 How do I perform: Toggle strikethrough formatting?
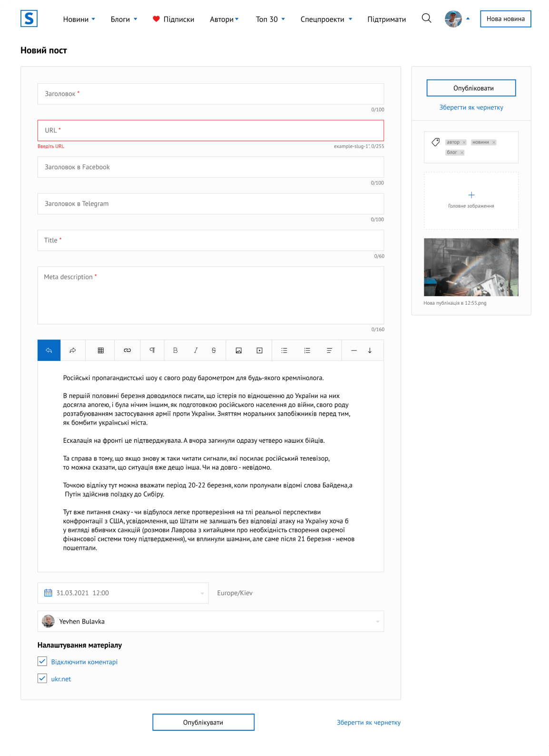pos(214,350)
